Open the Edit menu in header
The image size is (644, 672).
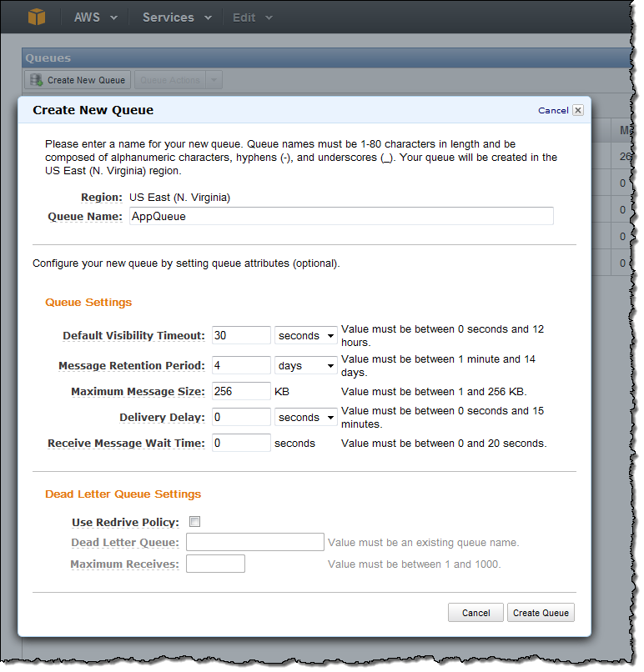point(251,18)
